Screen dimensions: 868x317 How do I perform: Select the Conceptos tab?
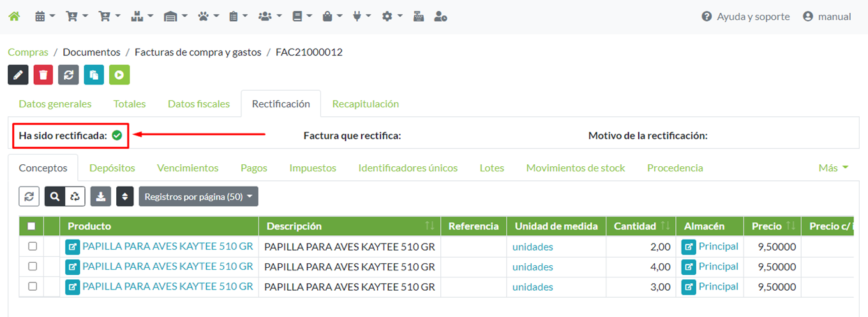(43, 168)
